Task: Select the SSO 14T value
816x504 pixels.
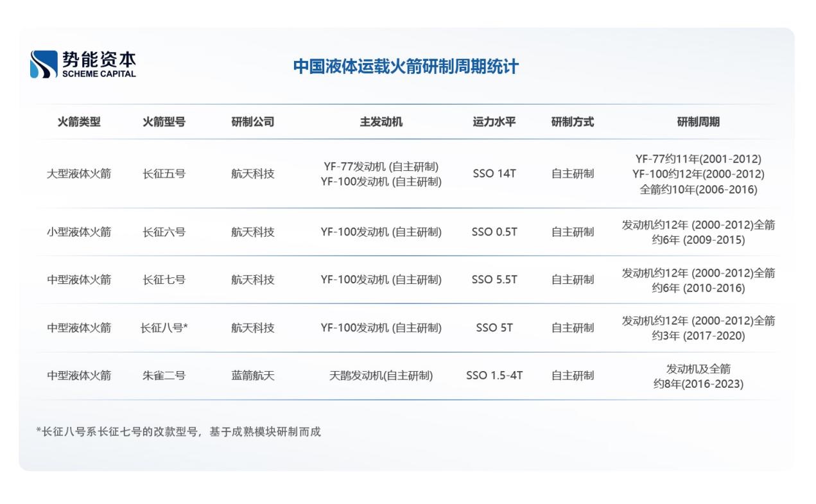Action: pos(494,173)
